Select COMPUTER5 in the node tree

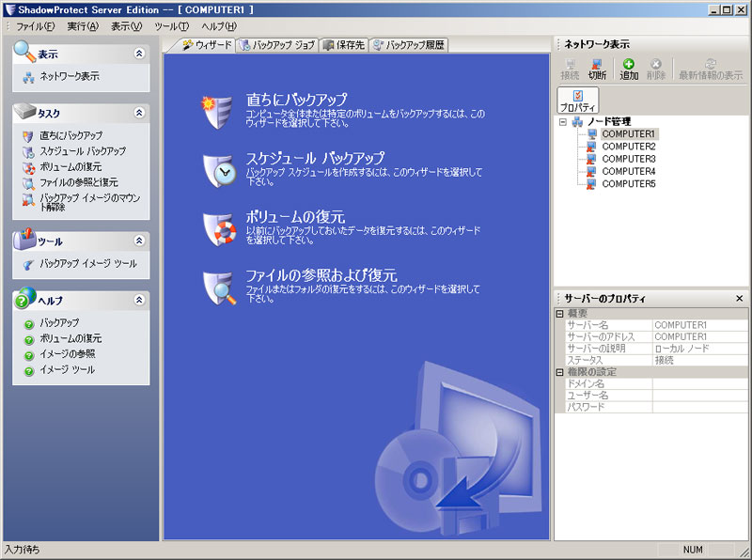(x=629, y=183)
